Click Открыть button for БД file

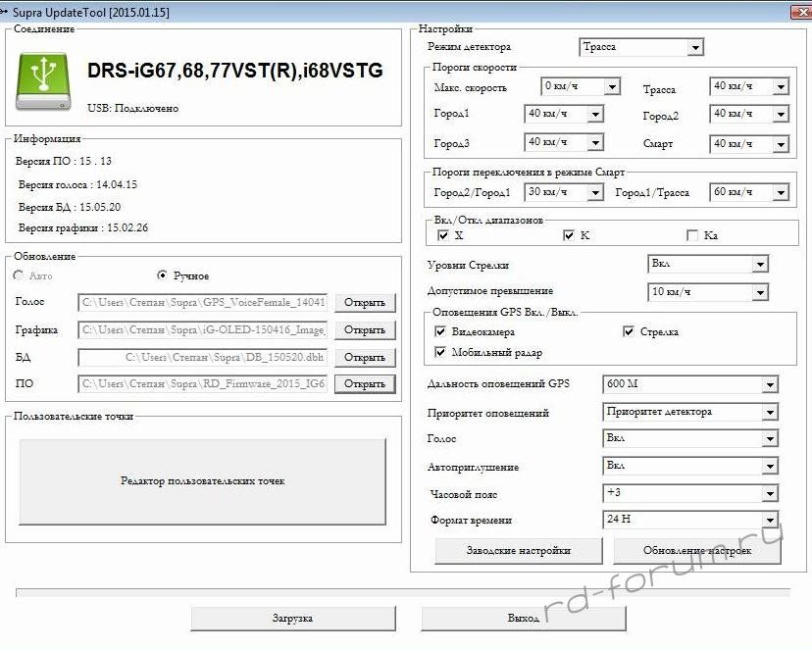pos(365,358)
